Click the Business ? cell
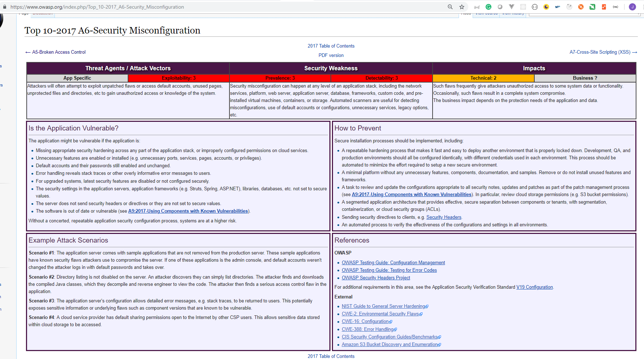The width and height of the screenshot is (644, 359). point(585,78)
